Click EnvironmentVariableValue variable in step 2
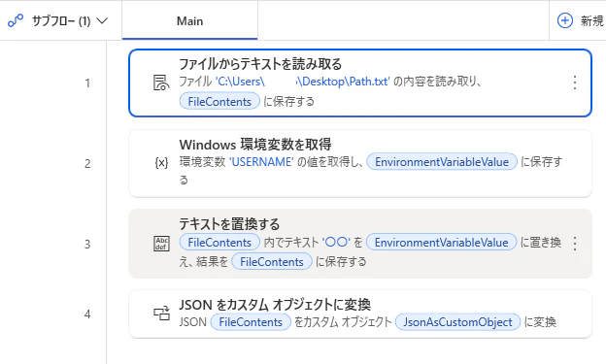606x364 pixels. pos(442,162)
